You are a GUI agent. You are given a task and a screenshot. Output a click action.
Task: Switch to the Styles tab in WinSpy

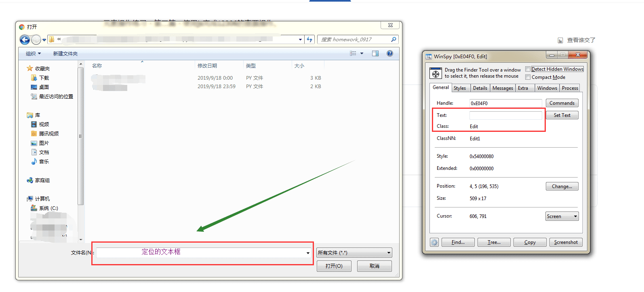click(x=460, y=88)
